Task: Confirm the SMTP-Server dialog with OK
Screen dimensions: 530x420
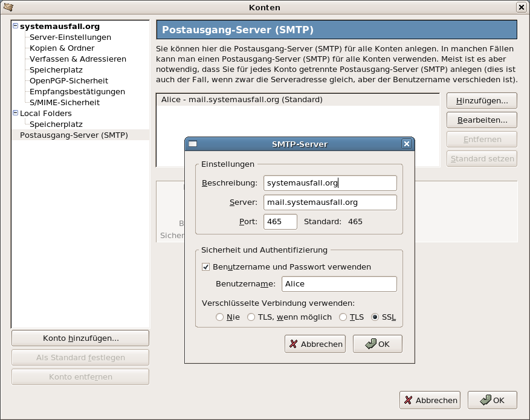Action: click(x=378, y=344)
